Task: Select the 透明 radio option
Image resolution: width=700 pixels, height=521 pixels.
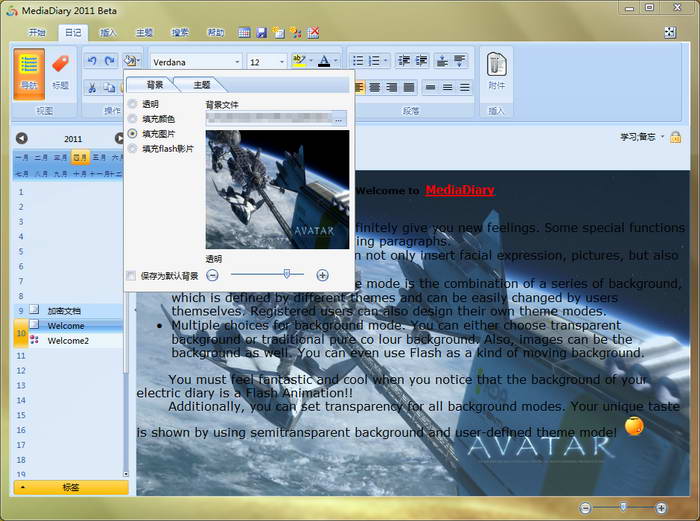Action: pos(133,104)
